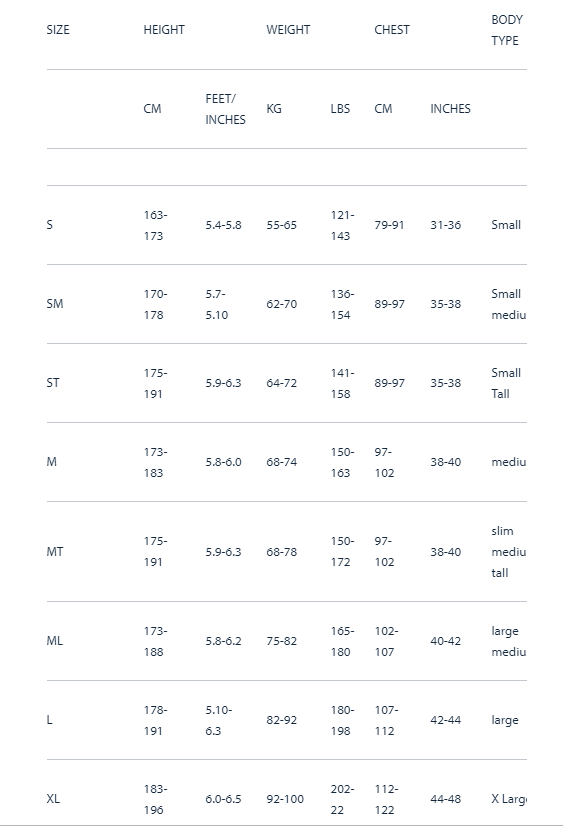Click the 141-158 lbs cell
Viewport: 563px width, 827px height.
point(342,383)
